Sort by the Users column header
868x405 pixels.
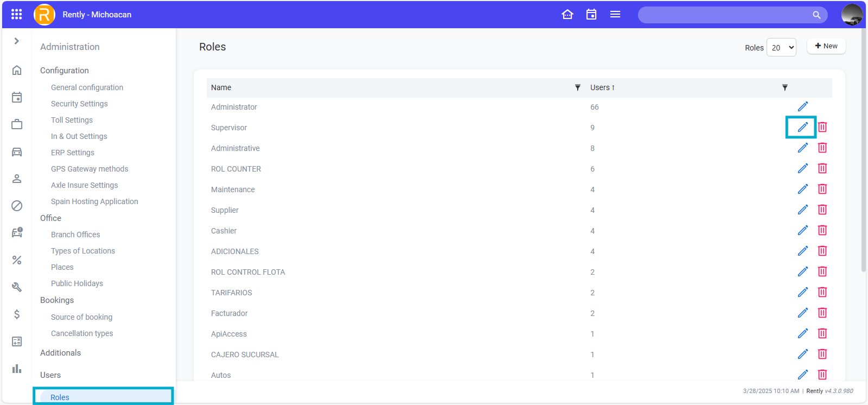[x=602, y=87]
